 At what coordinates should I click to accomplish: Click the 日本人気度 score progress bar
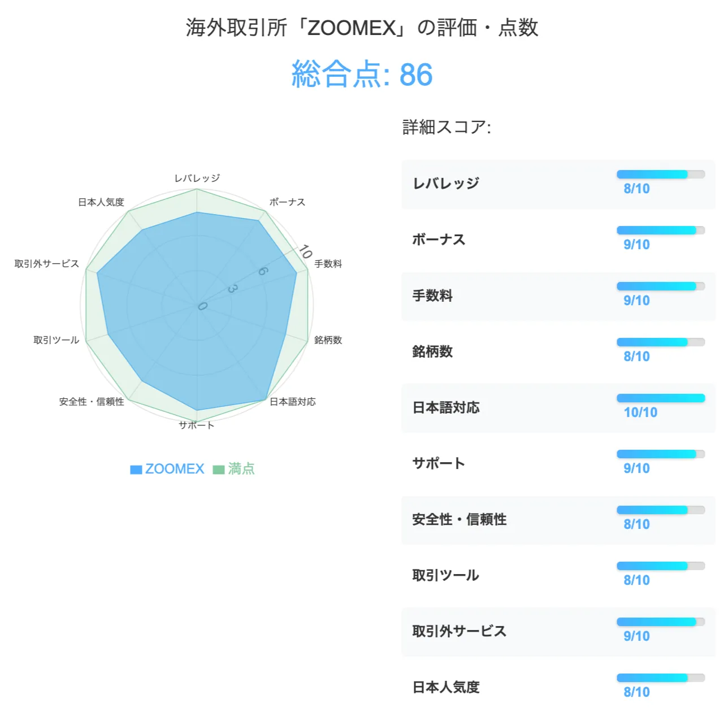click(661, 678)
